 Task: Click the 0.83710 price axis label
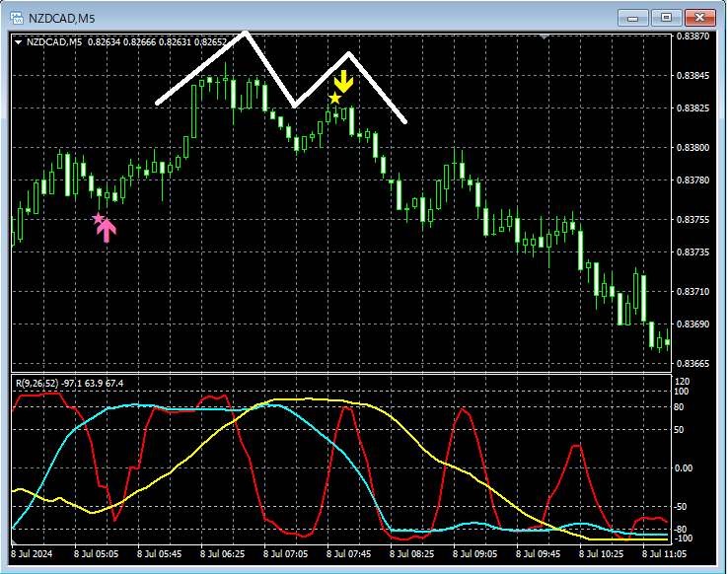point(693,291)
